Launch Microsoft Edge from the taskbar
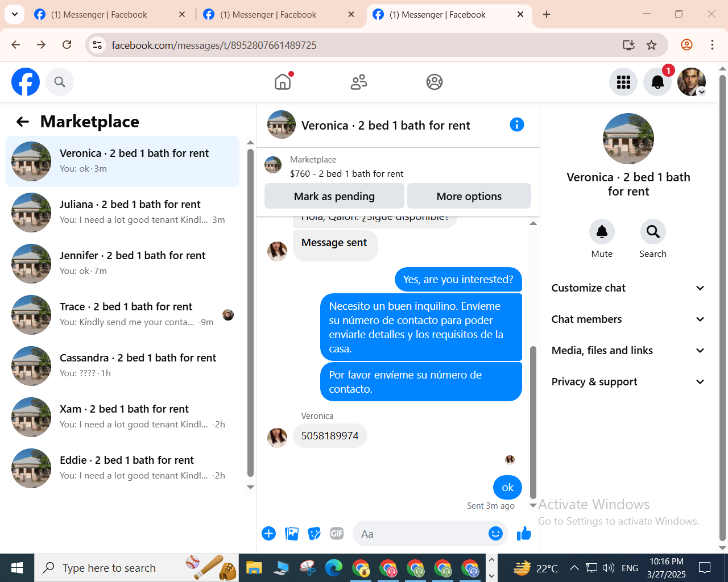 pos(334,568)
